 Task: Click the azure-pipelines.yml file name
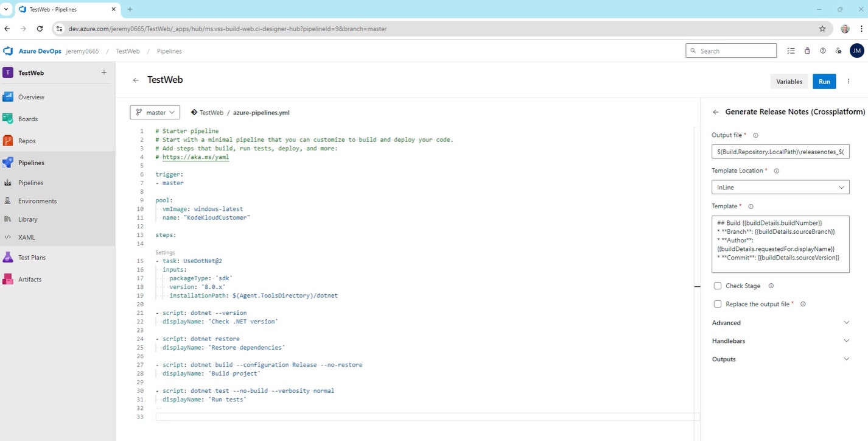pos(261,113)
